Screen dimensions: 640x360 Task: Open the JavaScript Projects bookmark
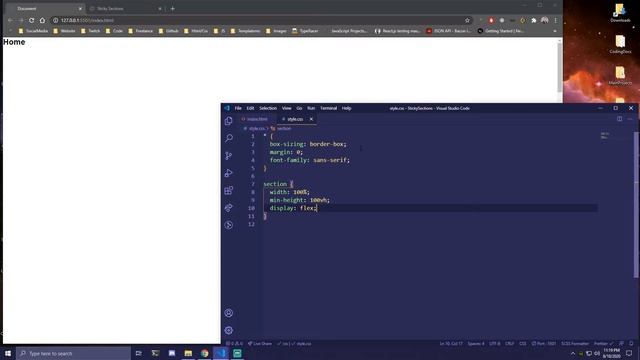(x=349, y=31)
